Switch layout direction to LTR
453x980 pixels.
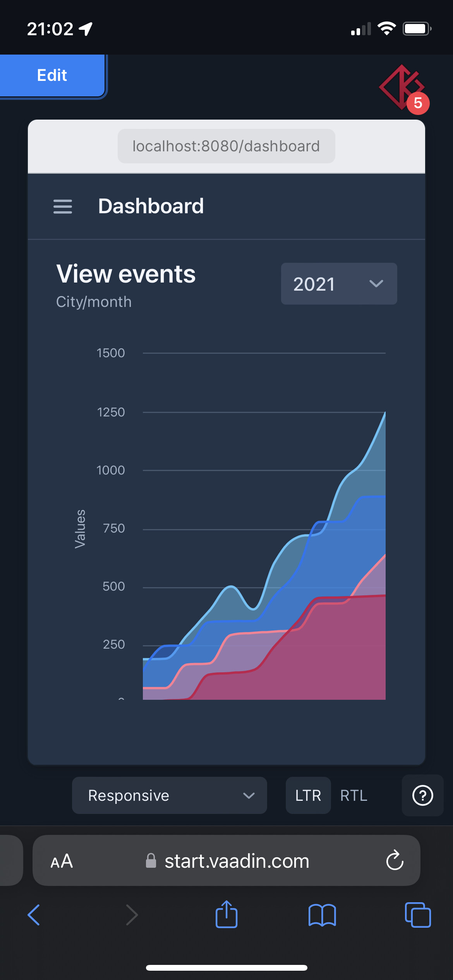point(308,796)
